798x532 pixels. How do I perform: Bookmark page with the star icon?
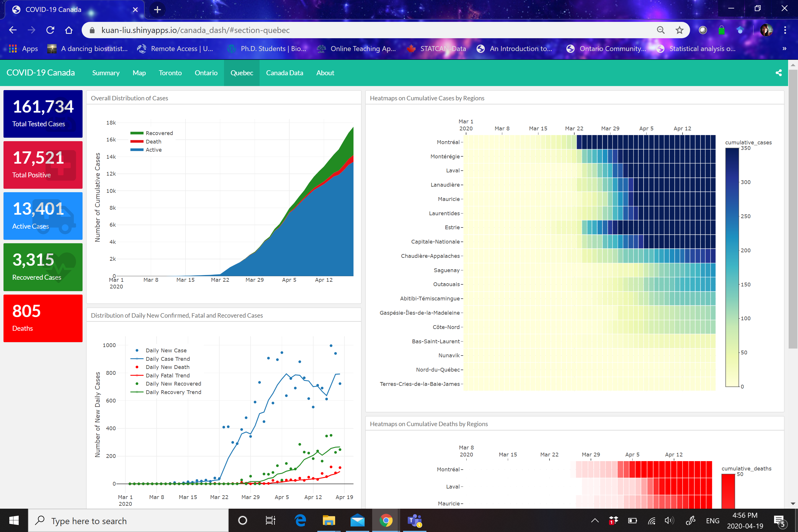pyautogui.click(x=679, y=30)
